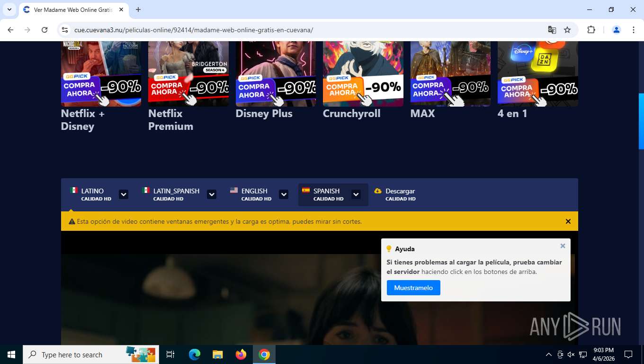The width and height of the screenshot is (644, 364).
Task: Open the Crunchyroll offer thumbnail
Action: click(x=363, y=73)
